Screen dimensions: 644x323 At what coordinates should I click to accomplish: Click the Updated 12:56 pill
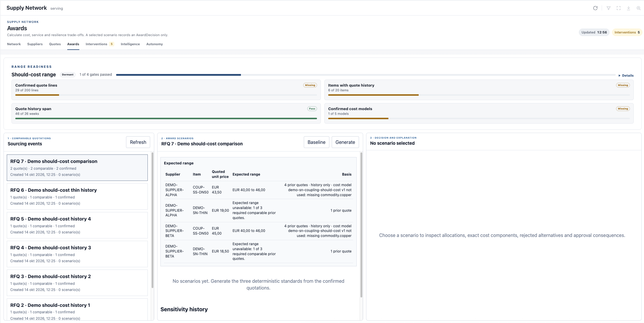(594, 32)
